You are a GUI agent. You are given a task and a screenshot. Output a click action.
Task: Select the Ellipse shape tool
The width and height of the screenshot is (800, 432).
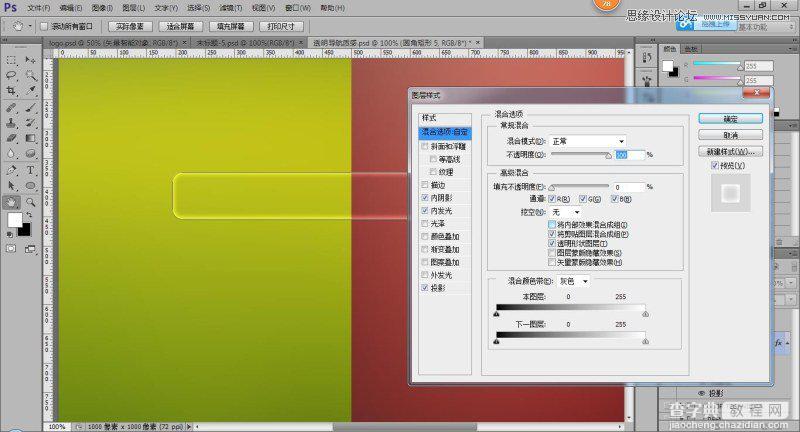point(31,186)
